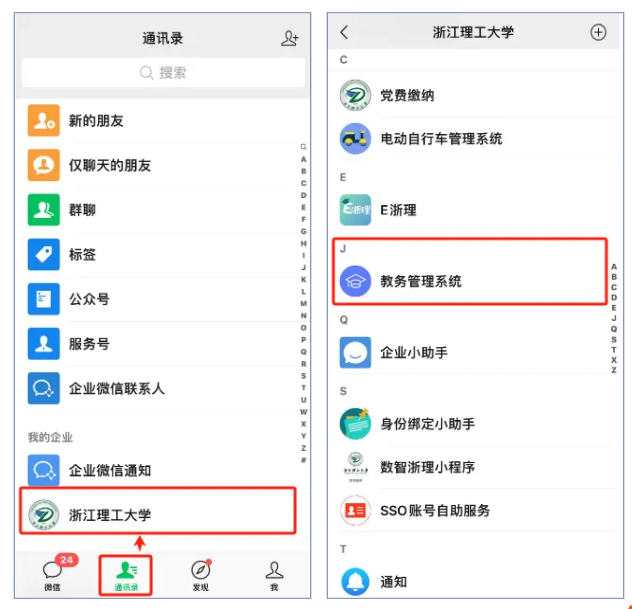Open the 我 profile tab
Viewport: 632px width, 609px height.
274,576
